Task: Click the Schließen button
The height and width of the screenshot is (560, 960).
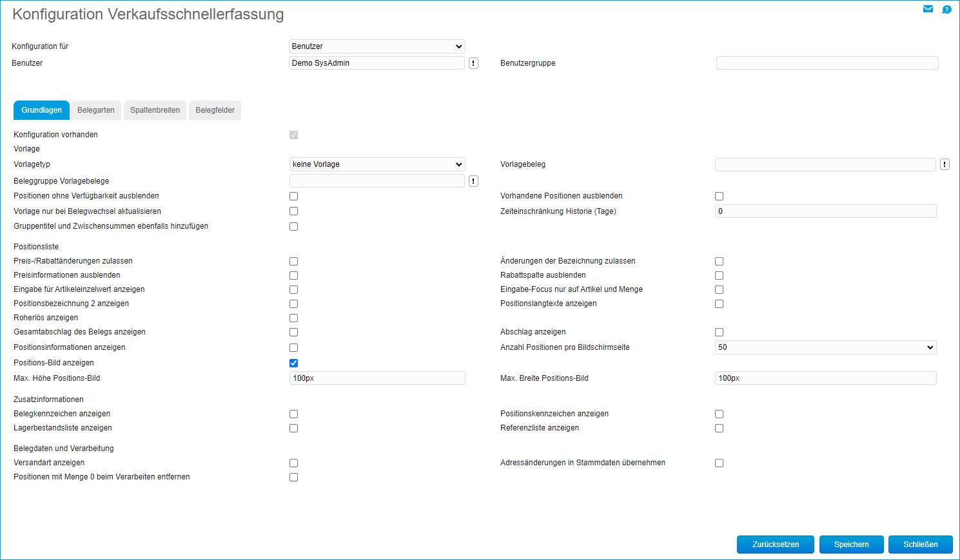Action: (920, 545)
